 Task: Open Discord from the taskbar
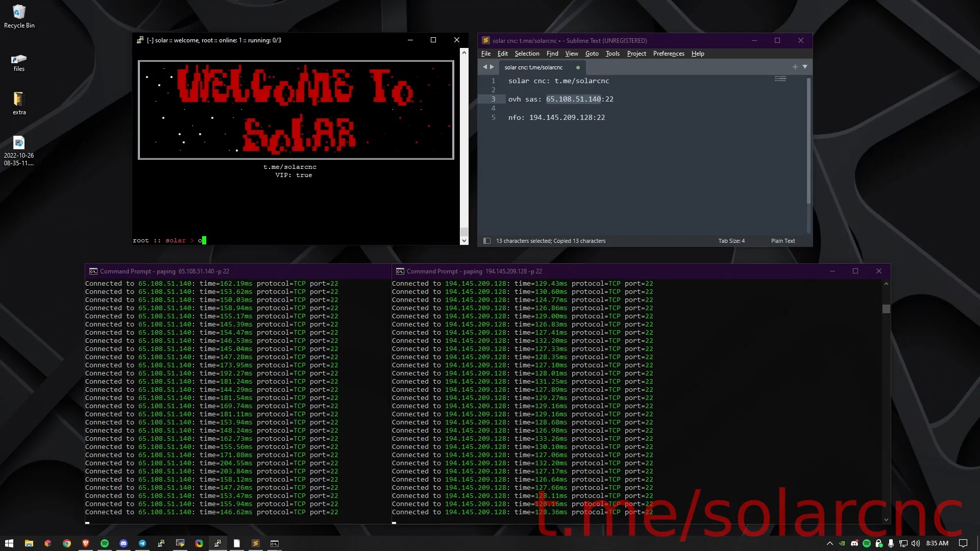pyautogui.click(x=124, y=543)
